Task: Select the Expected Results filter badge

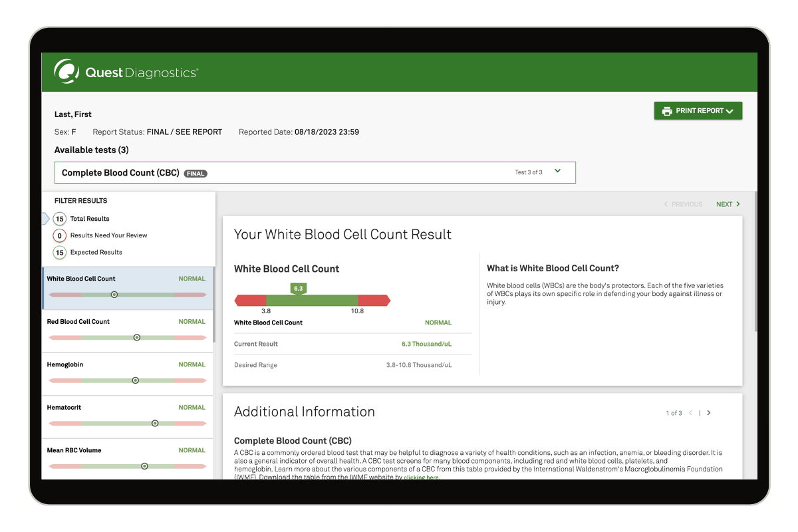Action: tap(59, 252)
